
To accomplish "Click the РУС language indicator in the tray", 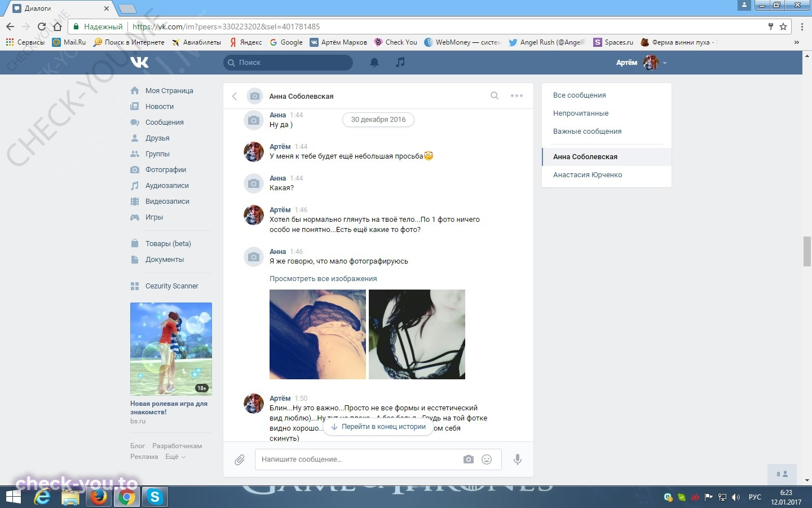I will click(x=754, y=497).
